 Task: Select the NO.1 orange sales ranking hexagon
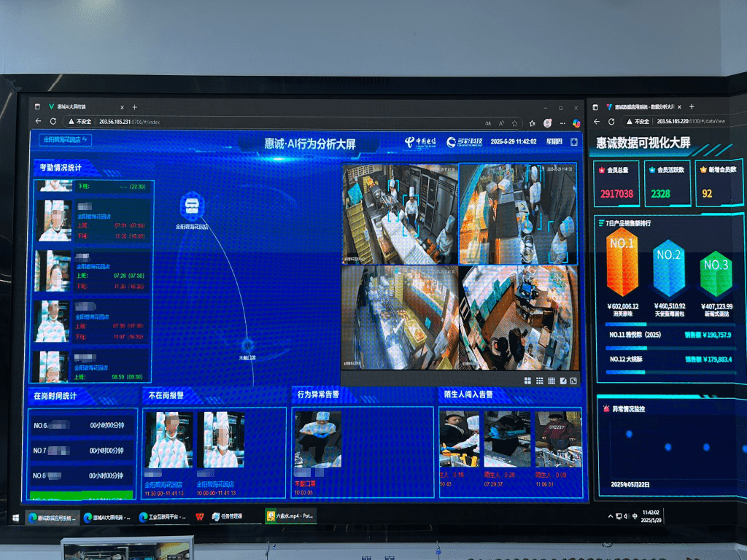pyautogui.click(x=622, y=261)
